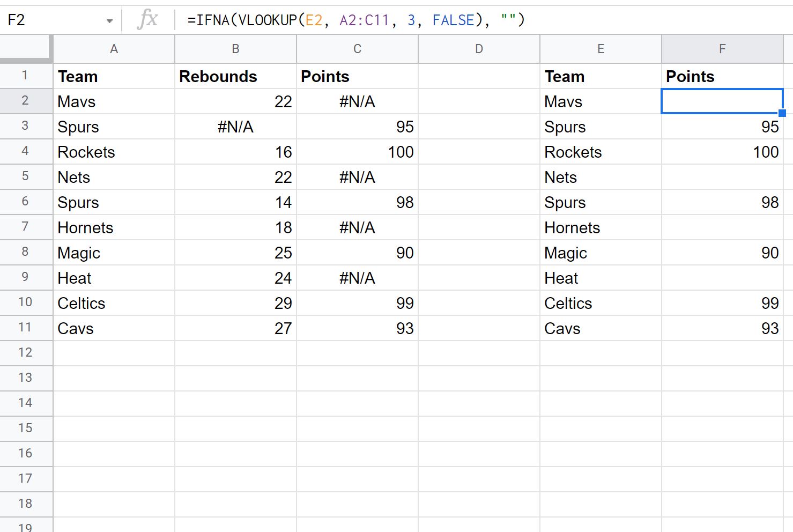Click rebounds value 18 for Hornets
This screenshot has width=793, height=532.
coord(284,228)
